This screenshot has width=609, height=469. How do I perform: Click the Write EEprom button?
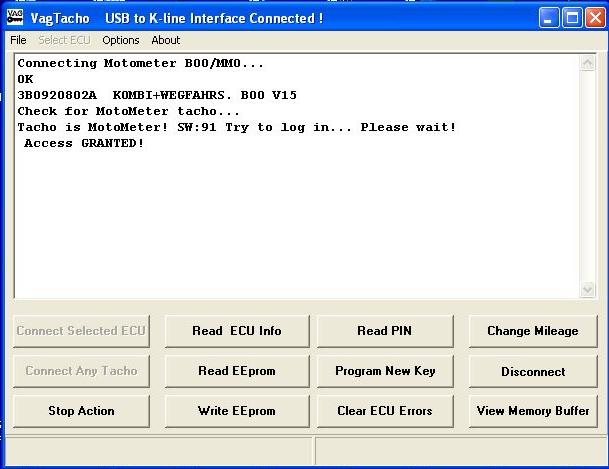tap(237, 411)
